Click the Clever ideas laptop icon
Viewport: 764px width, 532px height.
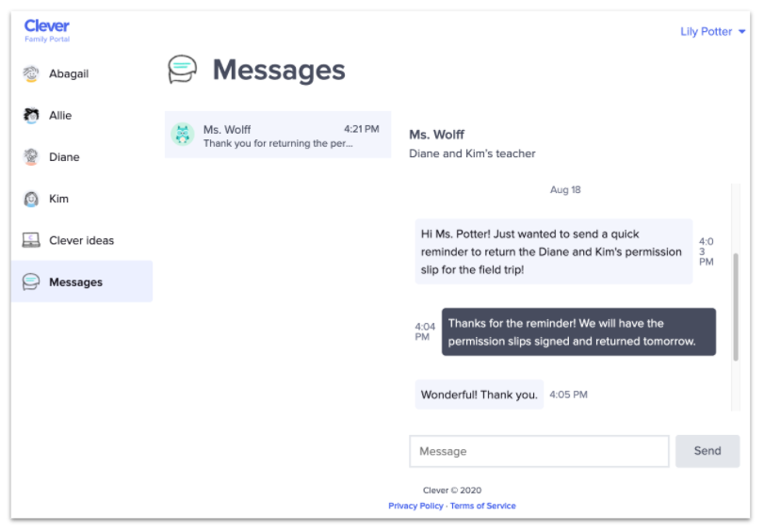tap(31, 240)
